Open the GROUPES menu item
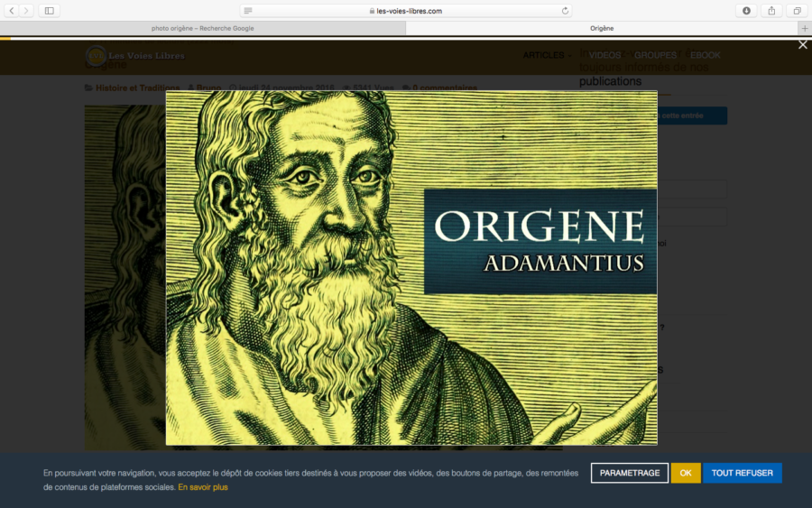Screen dimensions: 812x508 [x=655, y=55]
